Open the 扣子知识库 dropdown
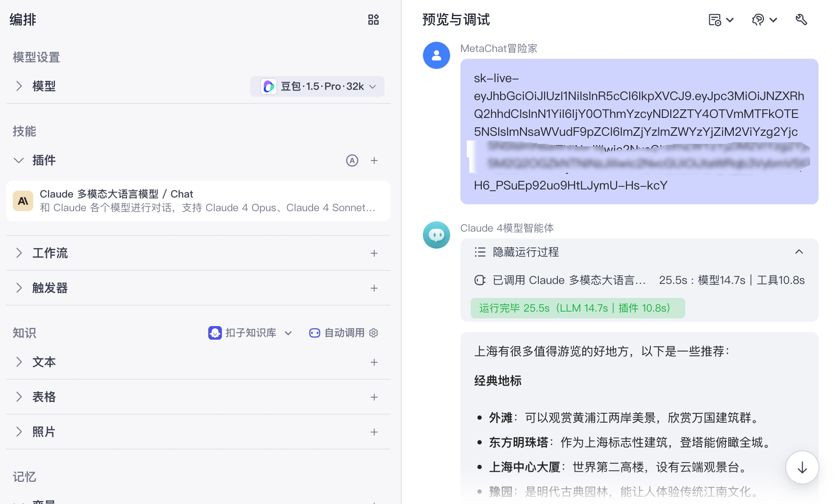The width and height of the screenshot is (839, 504). click(250, 333)
